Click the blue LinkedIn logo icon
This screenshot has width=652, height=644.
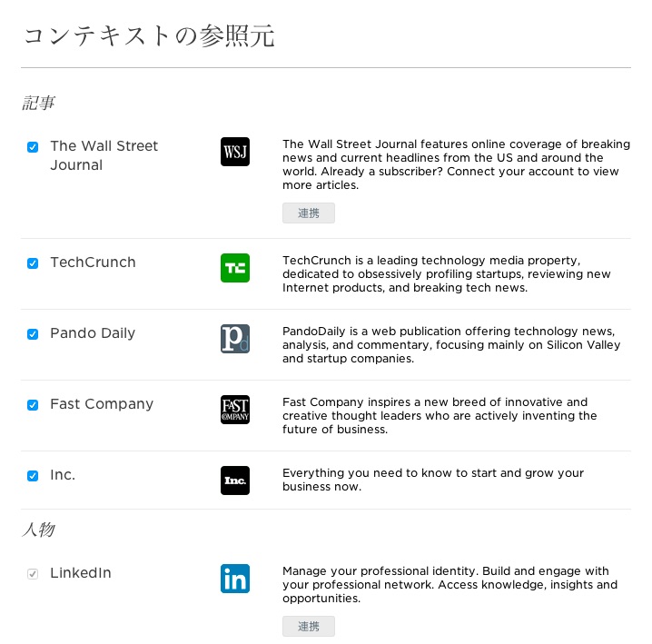235,579
